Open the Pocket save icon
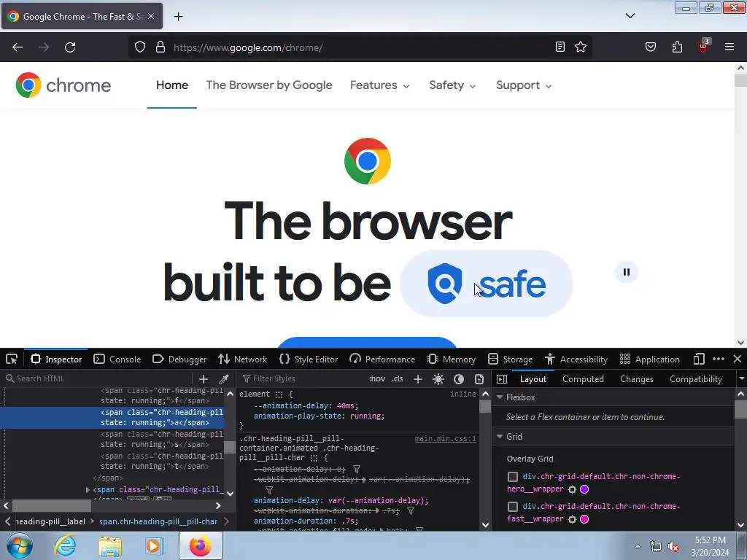Viewport: 747px width, 560px height. 650,47
